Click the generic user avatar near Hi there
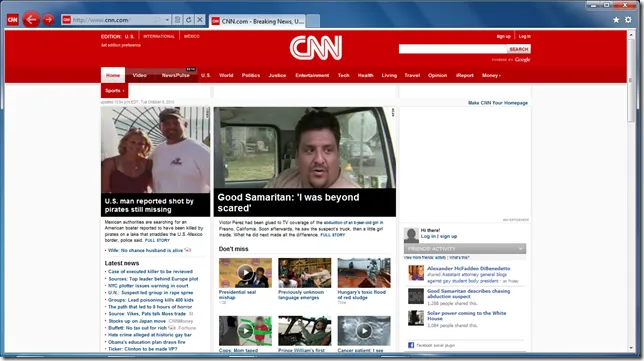The image size is (644, 361). coord(411,235)
